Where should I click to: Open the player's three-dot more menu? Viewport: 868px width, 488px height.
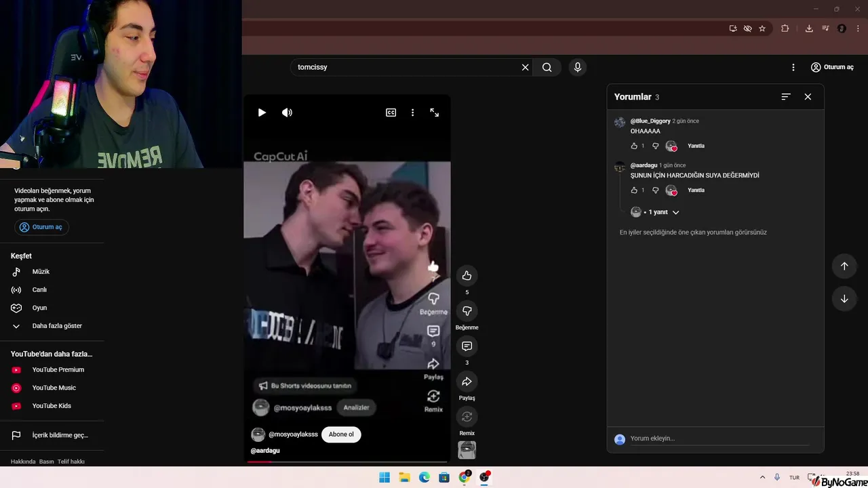pyautogui.click(x=412, y=113)
